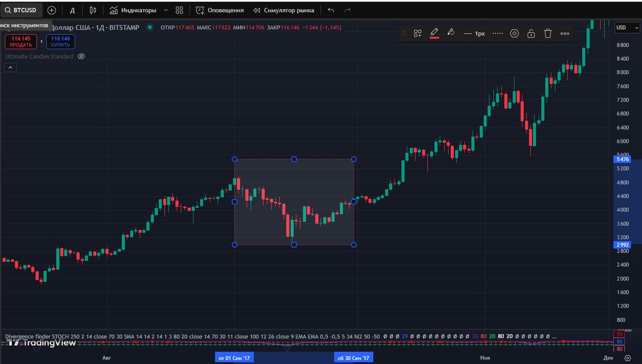Click the сб 30 Сен '17 date label

pos(354,358)
